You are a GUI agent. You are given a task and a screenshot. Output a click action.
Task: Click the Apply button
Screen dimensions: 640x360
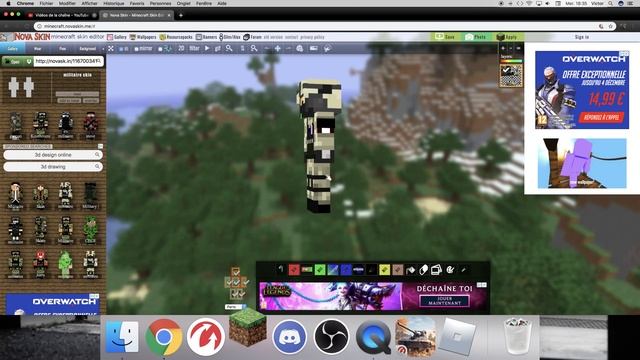click(507, 37)
